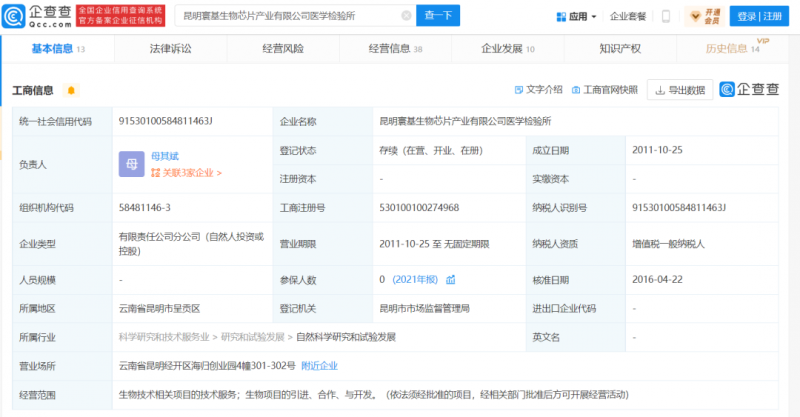Open the 开通会员 VIP badge
The image size is (800, 417).
705,16
